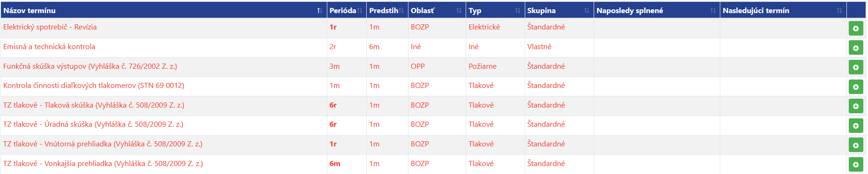
Task: Add record for Funkčná skúška výstupov row
Action: point(856,67)
